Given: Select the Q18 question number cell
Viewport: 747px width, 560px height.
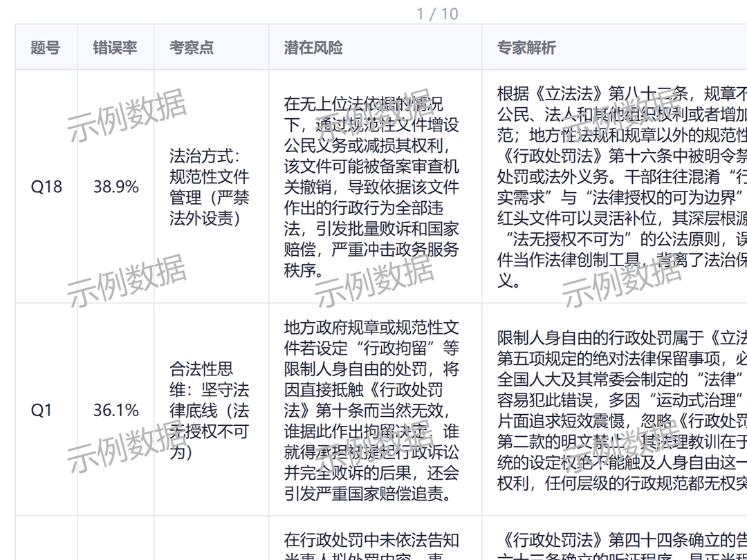Looking at the screenshot, I should point(46,187).
